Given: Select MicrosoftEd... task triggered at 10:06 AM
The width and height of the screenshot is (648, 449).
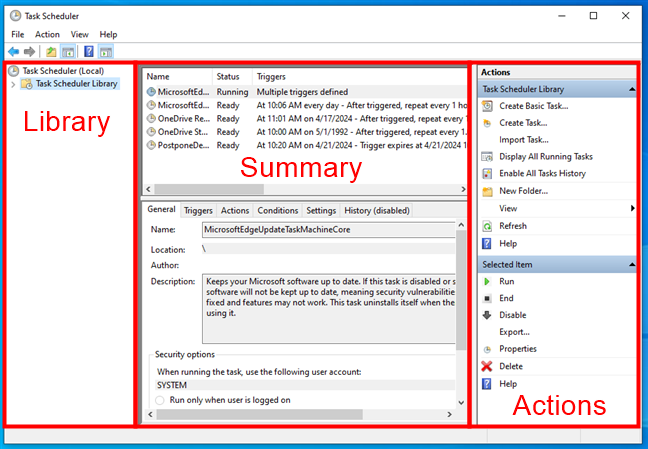Looking at the screenshot, I should (x=306, y=105).
